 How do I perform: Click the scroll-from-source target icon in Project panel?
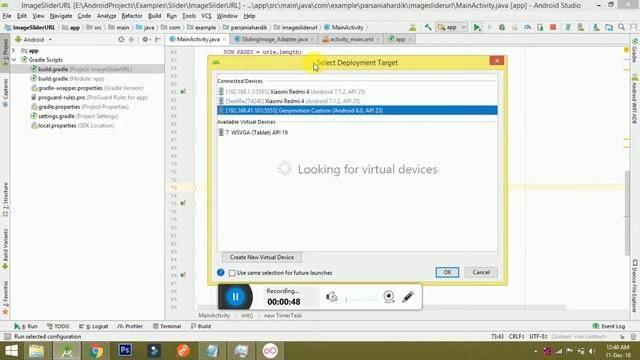click(121, 40)
